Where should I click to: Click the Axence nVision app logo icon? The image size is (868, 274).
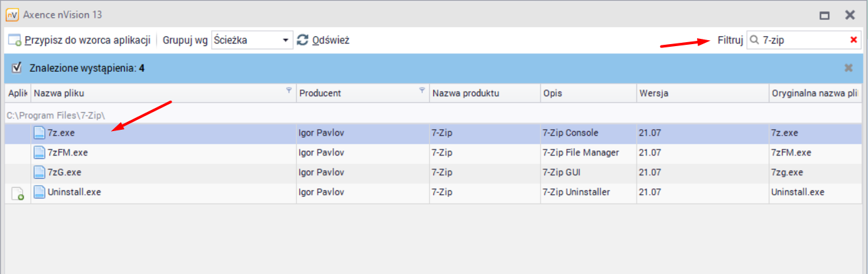[12, 14]
